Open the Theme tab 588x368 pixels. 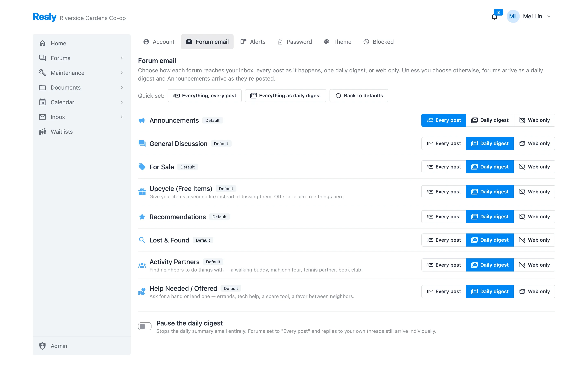pyautogui.click(x=337, y=42)
